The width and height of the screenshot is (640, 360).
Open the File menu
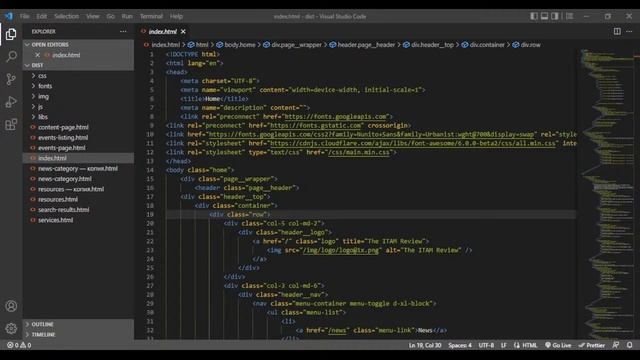click(x=24, y=16)
